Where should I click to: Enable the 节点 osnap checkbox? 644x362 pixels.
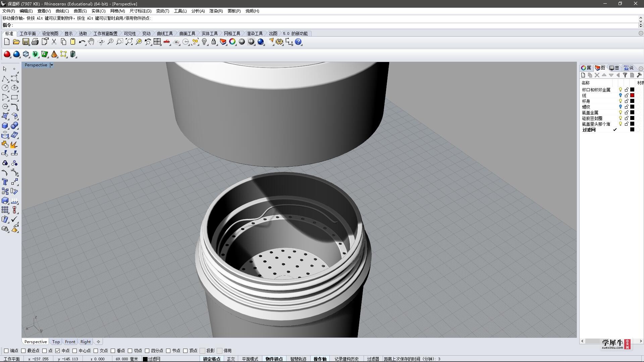[168, 351]
